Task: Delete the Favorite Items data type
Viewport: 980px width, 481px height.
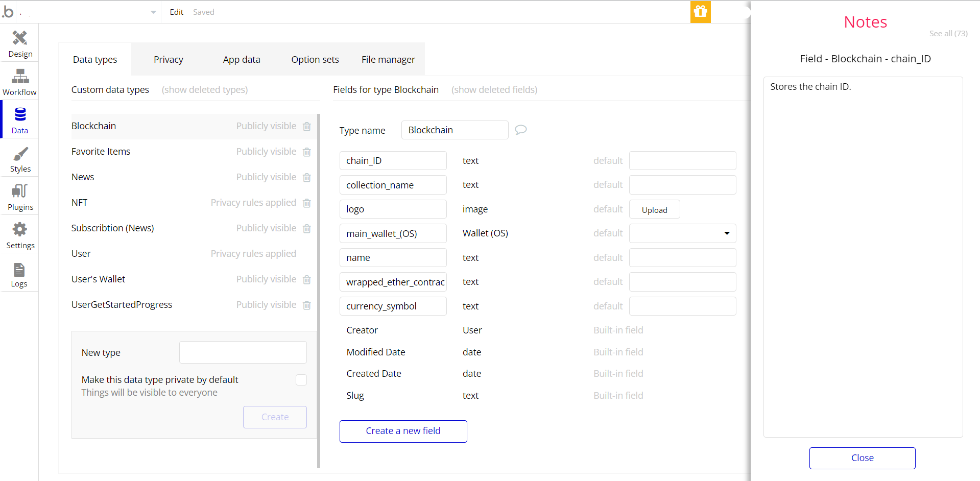Action: coord(307,152)
